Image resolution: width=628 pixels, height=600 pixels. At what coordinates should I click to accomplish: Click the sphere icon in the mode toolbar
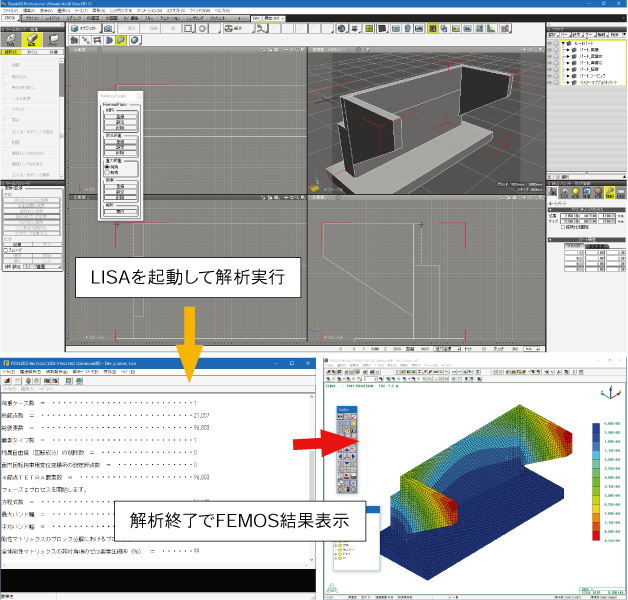pos(134,40)
